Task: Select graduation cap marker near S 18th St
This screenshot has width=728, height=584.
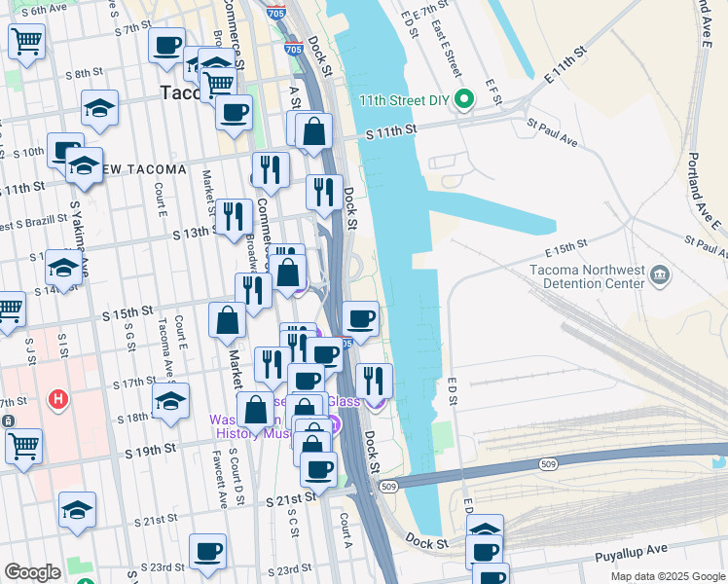Action: 171,404
